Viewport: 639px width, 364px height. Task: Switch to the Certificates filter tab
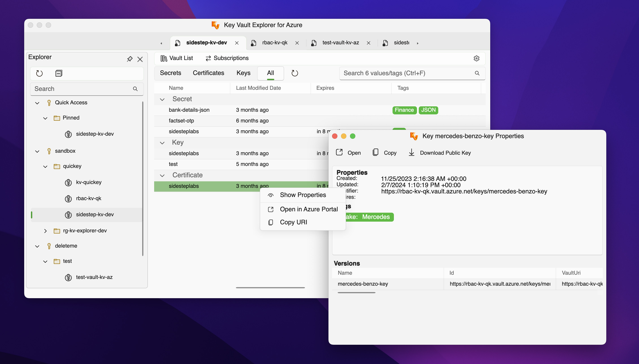(208, 73)
